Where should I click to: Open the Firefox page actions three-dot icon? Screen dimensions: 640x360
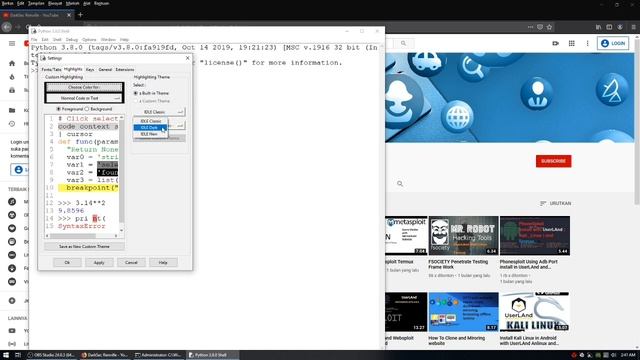tap(530, 27)
